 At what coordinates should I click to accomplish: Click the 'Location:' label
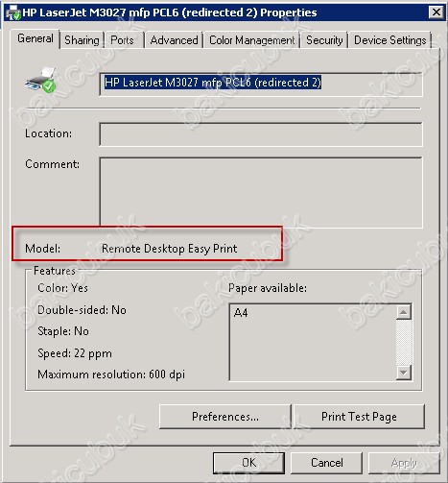coord(49,133)
